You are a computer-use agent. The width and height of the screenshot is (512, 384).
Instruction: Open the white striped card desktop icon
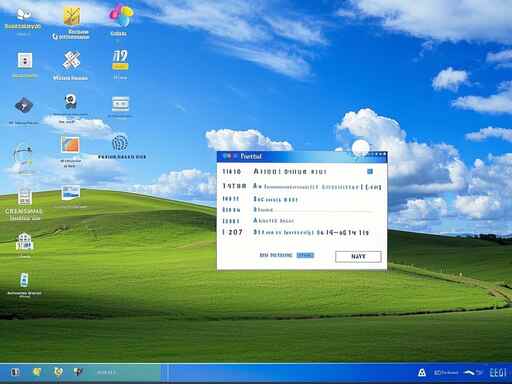tap(120, 104)
